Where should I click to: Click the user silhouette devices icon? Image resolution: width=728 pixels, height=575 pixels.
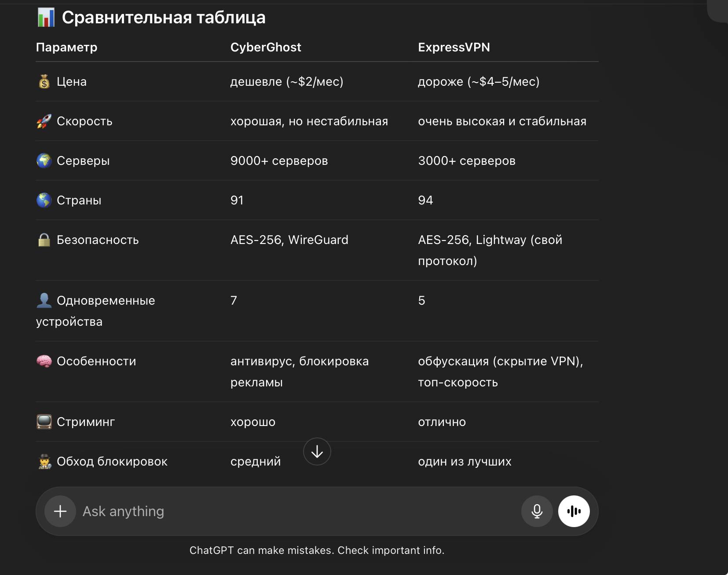click(44, 301)
